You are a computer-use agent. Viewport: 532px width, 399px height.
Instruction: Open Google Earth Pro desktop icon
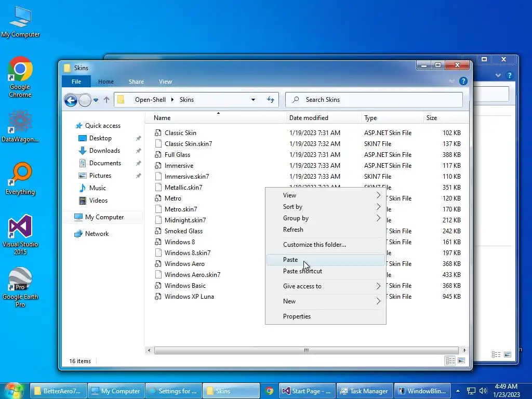pos(20,287)
